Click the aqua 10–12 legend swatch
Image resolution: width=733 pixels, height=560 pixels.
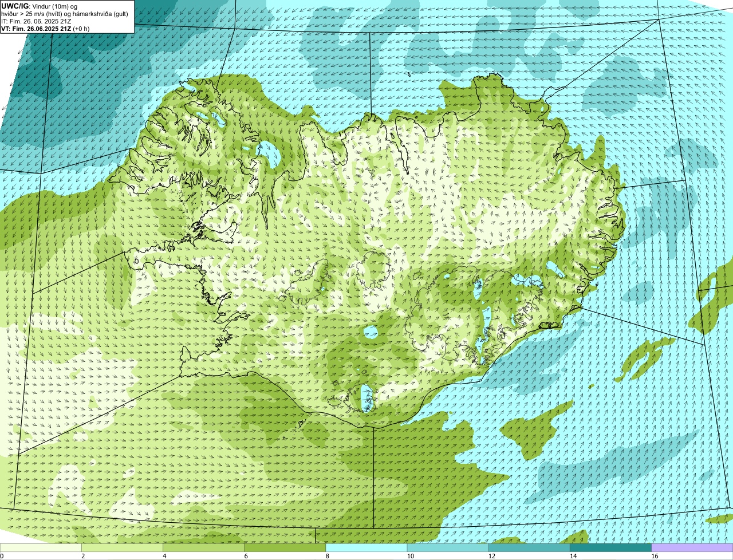pos(448,548)
